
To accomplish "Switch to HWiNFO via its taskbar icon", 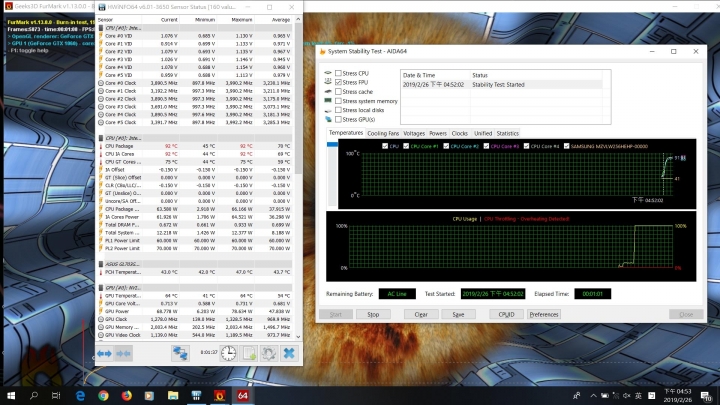I will pyautogui.click(x=197, y=395).
